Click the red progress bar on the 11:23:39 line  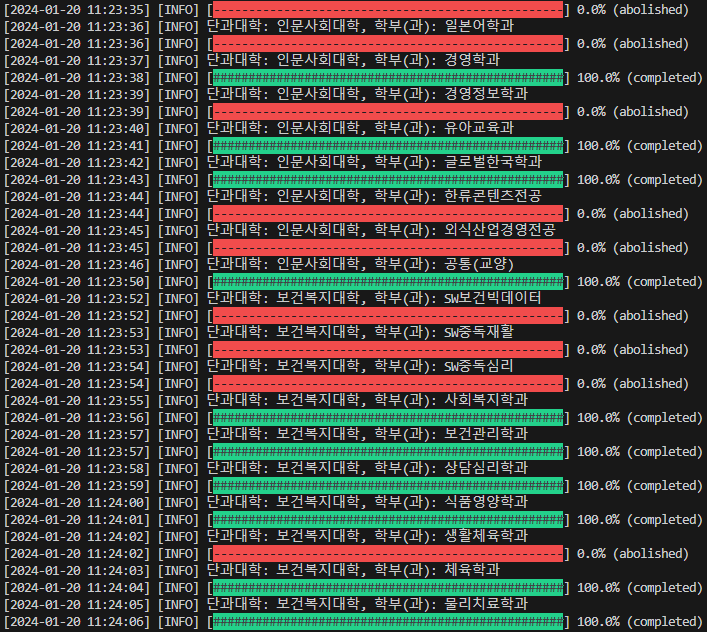coord(388,111)
